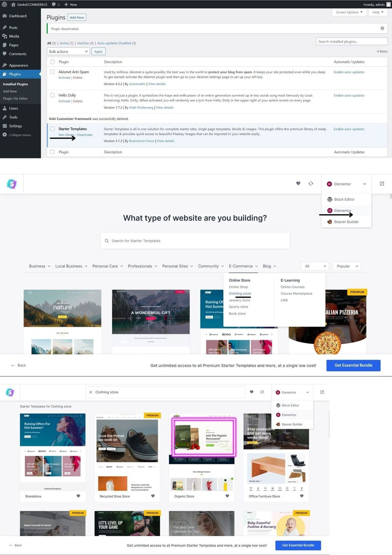The height and width of the screenshot is (555, 392).
Task: Enable auto-updates for Akismet Anti-Spam
Action: click(x=349, y=72)
